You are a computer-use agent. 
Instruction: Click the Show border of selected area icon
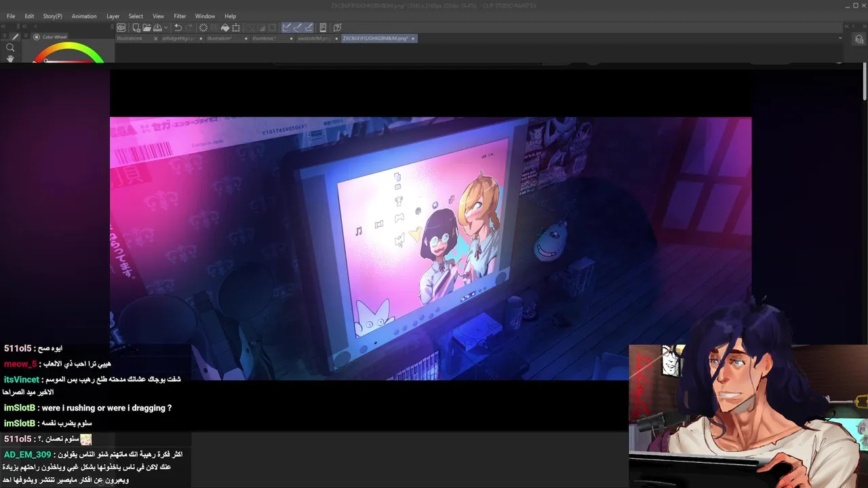coord(272,28)
